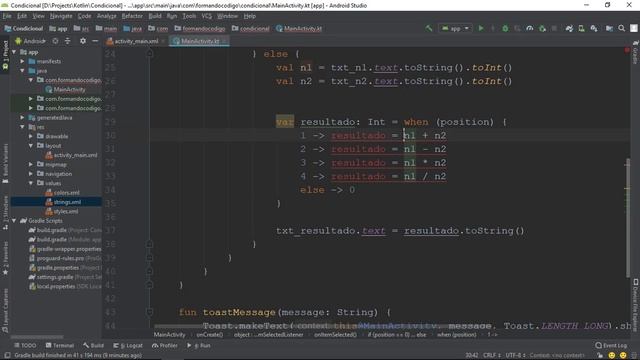Open the Navigate menu

click(61, 16)
